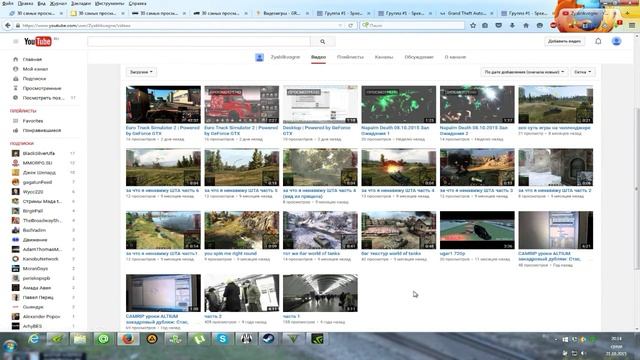Screen dimensions: 640x360
Task: Open the Справка menu
Action: coord(138,3)
